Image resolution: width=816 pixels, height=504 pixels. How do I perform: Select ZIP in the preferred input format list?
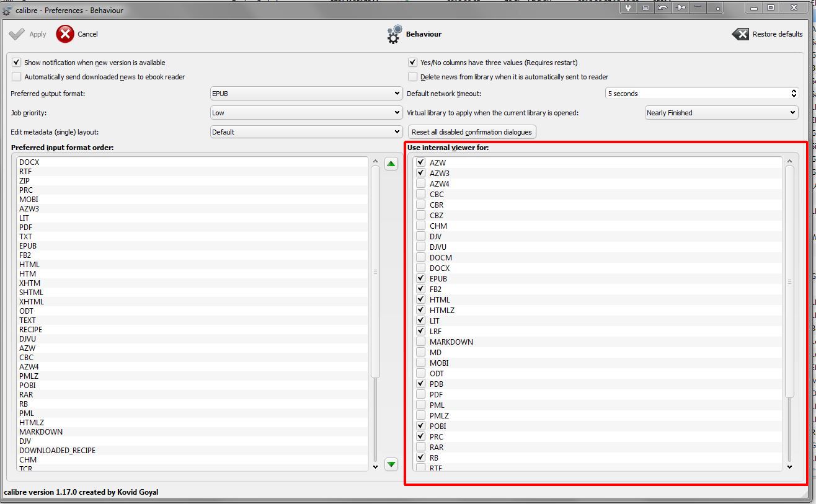tap(192, 181)
